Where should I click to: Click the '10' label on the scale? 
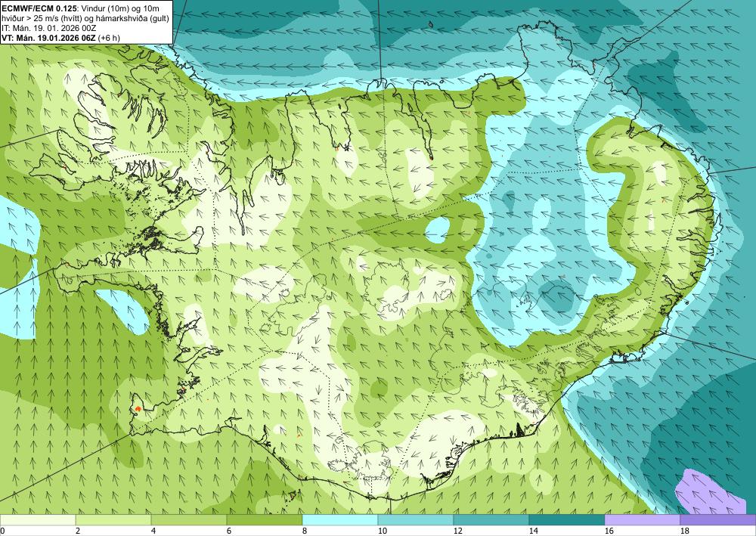pos(383,531)
